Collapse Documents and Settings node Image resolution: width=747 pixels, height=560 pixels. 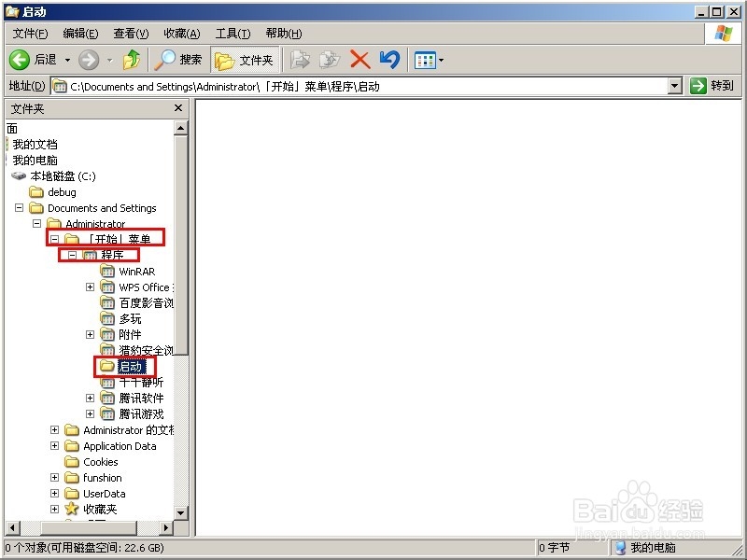tap(19, 207)
